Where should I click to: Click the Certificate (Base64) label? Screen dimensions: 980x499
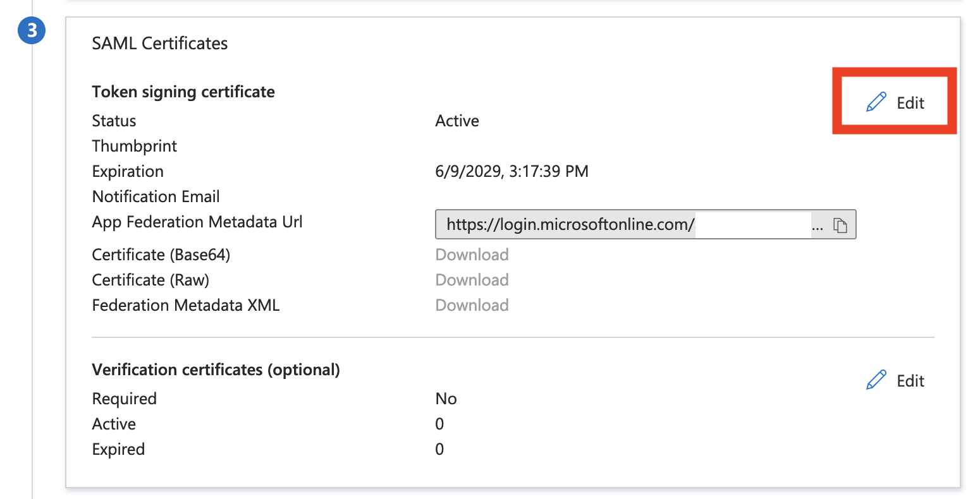coord(161,255)
